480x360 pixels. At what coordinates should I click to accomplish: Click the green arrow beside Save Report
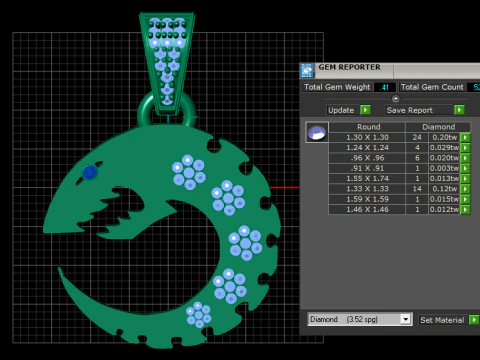point(459,110)
